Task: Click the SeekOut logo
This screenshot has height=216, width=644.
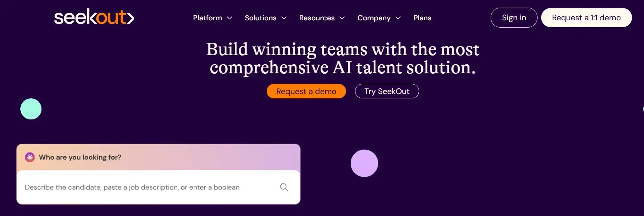Action: point(94,17)
